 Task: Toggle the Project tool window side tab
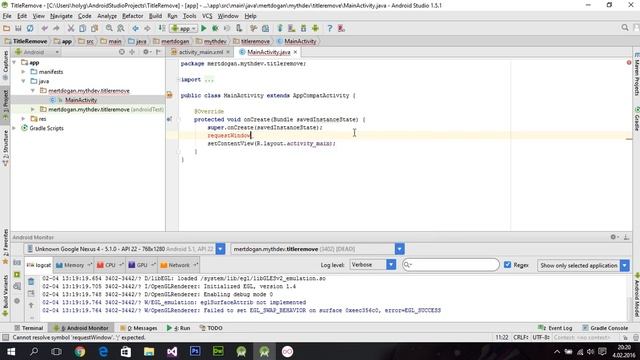5,105
